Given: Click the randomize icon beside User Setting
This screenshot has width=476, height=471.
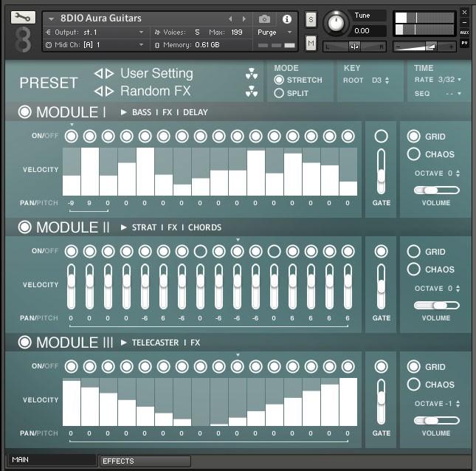Looking at the screenshot, I should (x=252, y=75).
